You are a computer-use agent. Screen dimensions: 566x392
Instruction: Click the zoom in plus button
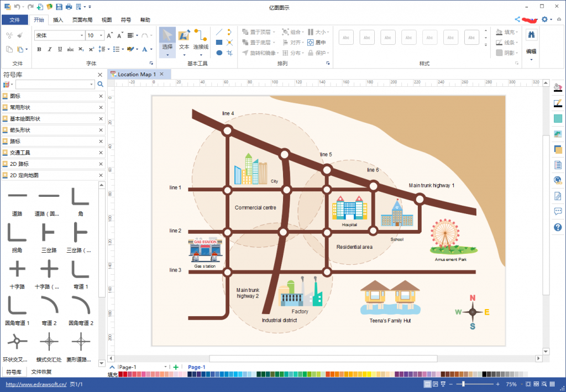(498, 384)
